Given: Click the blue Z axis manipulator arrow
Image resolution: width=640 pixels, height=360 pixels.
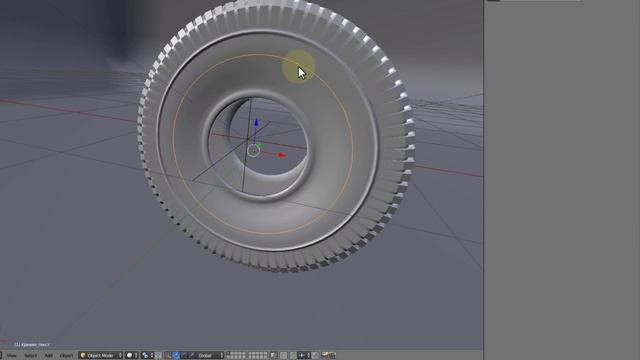Looking at the screenshot, I should (256, 122).
